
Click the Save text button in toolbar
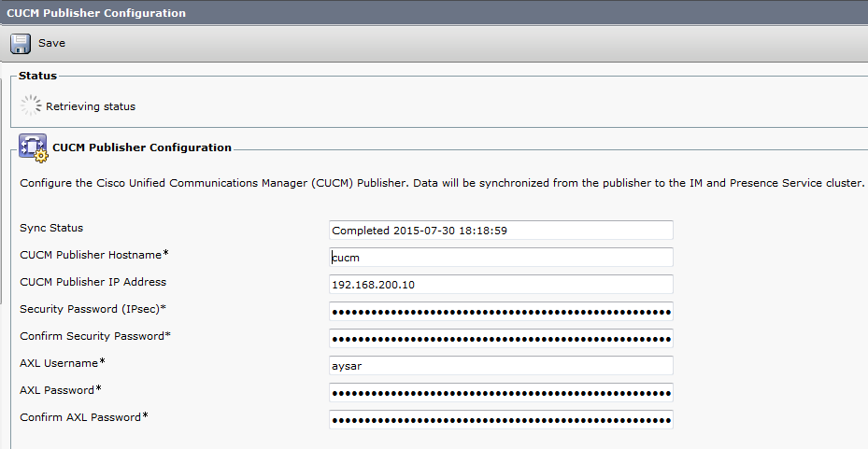pos(51,44)
